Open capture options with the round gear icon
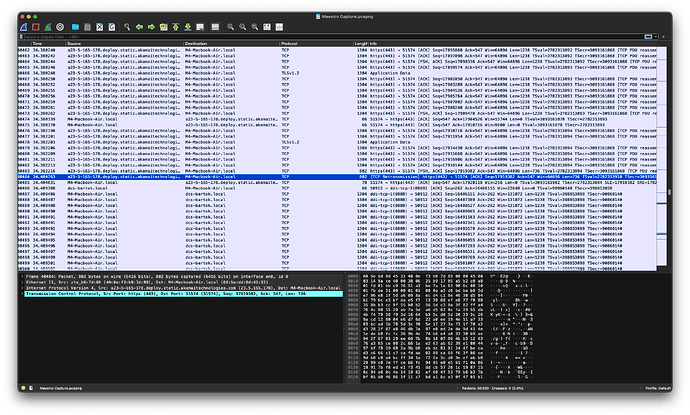 tap(60, 27)
